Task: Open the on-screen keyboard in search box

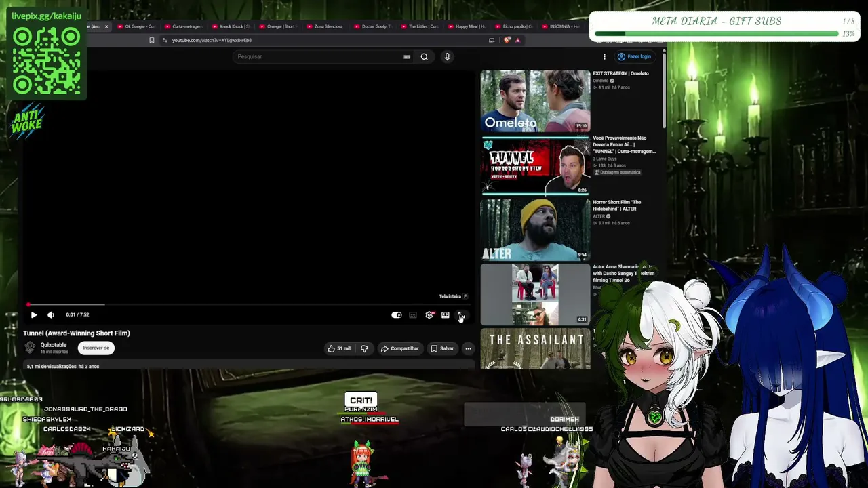Action: 407,57
